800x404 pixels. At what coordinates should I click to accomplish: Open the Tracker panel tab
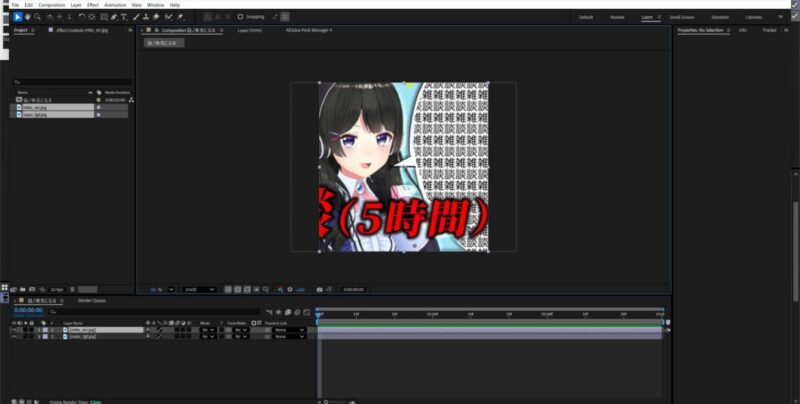tap(769, 30)
